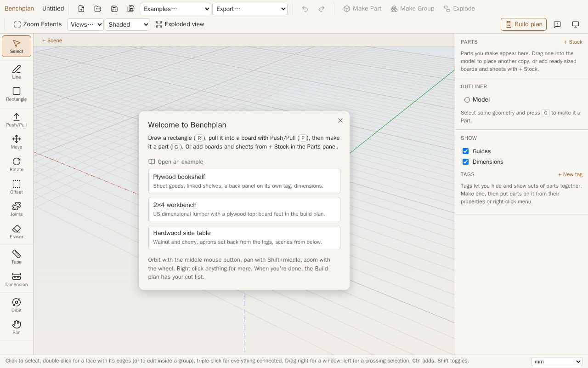Choose the Move tool
The width and height of the screenshot is (588, 368).
click(17, 142)
